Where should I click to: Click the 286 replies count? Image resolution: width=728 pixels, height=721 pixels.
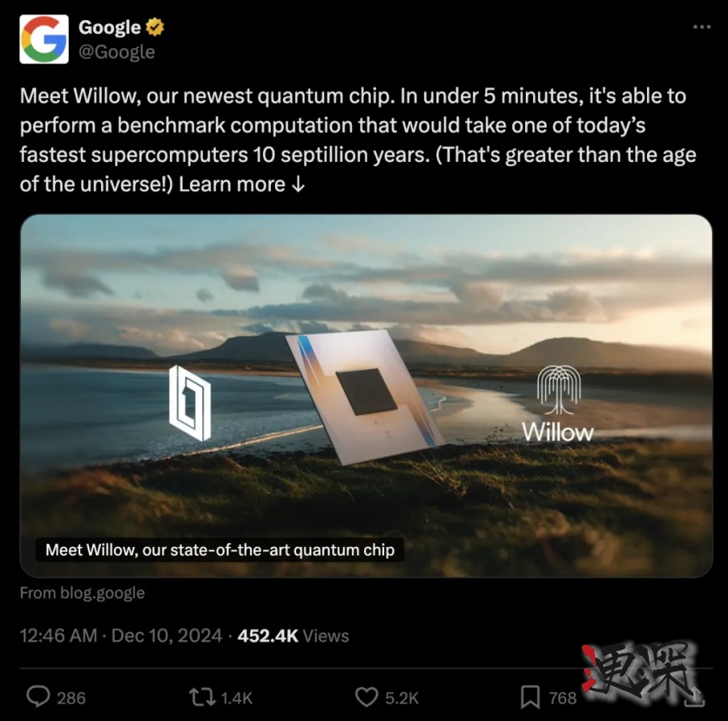click(x=71, y=698)
